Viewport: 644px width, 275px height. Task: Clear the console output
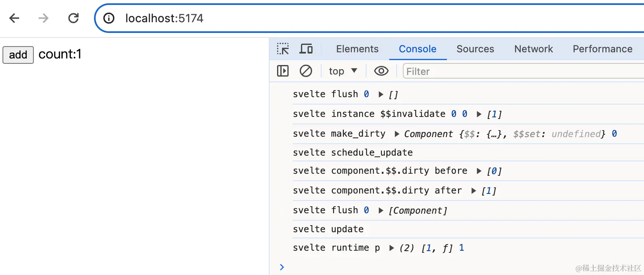point(306,71)
